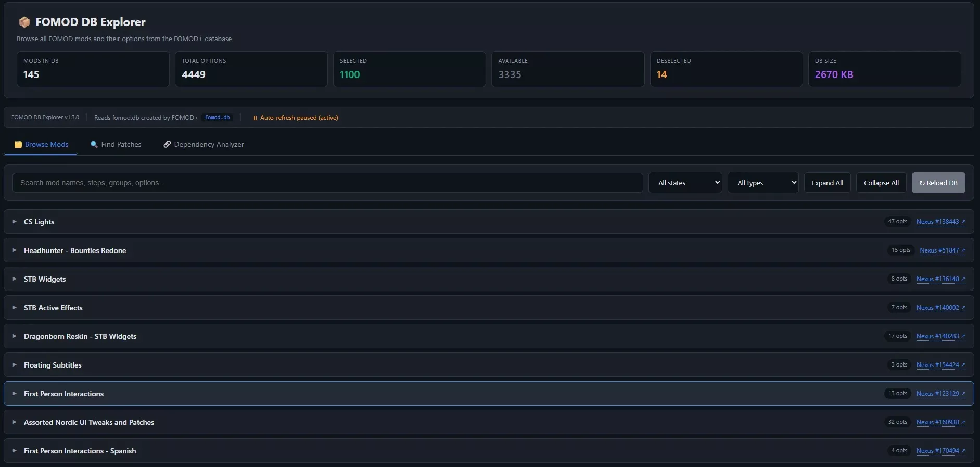Open Nexus #138443 link

pos(940,222)
